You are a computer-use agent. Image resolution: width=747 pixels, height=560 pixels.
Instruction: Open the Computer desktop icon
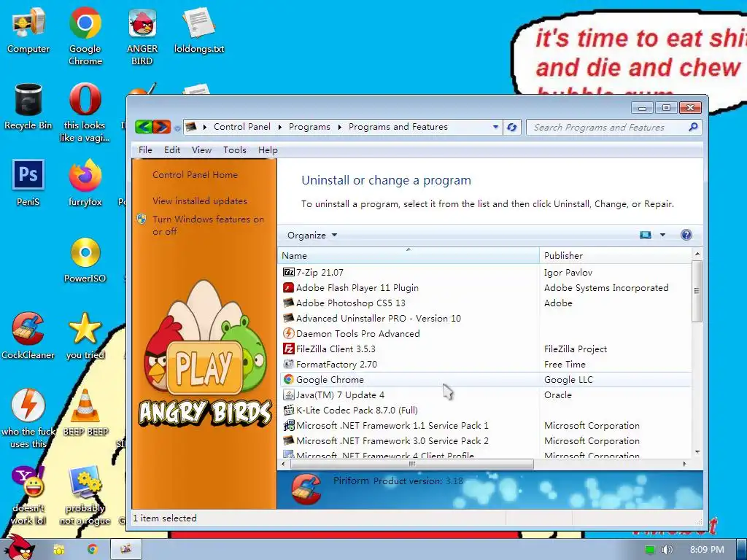tap(28, 30)
